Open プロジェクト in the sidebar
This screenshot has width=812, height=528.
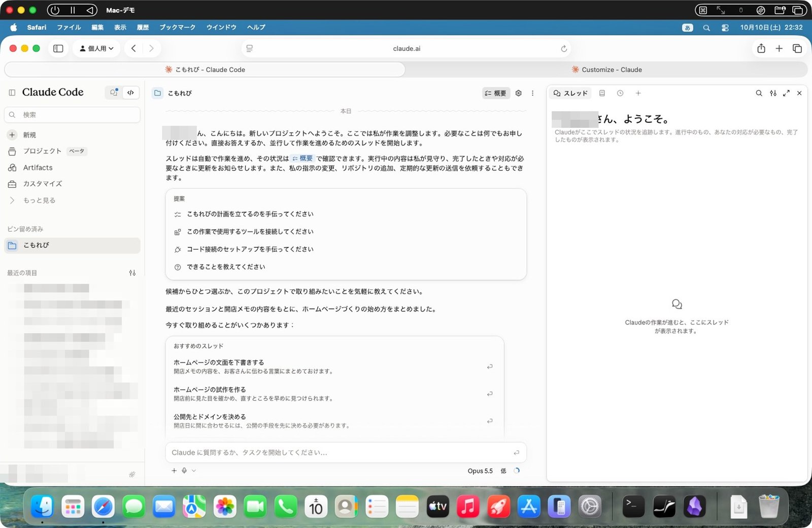(x=72, y=151)
